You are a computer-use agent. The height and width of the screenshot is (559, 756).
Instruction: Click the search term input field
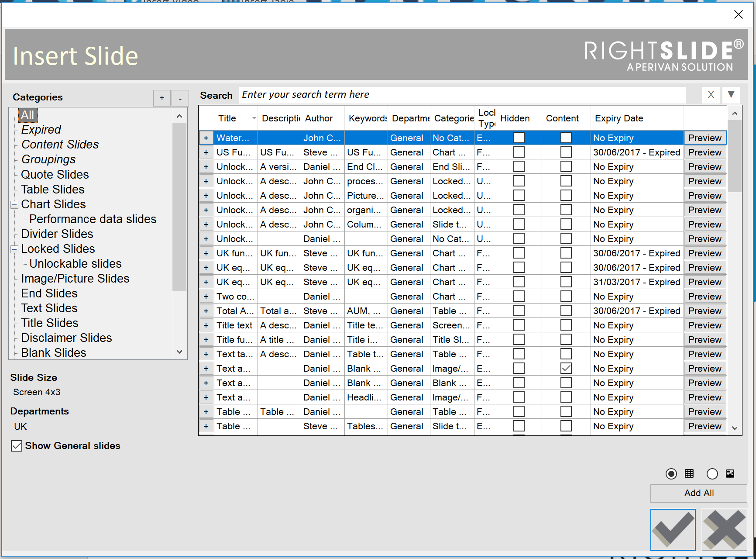point(462,95)
